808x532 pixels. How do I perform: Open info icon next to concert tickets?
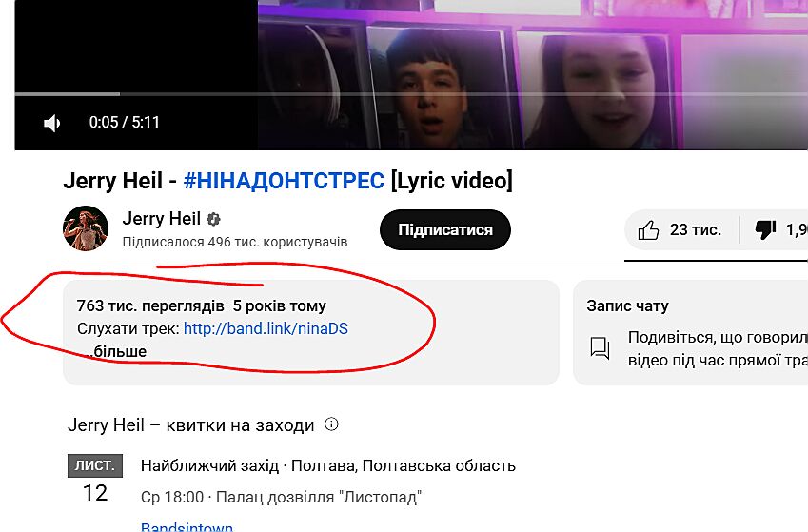(331, 424)
